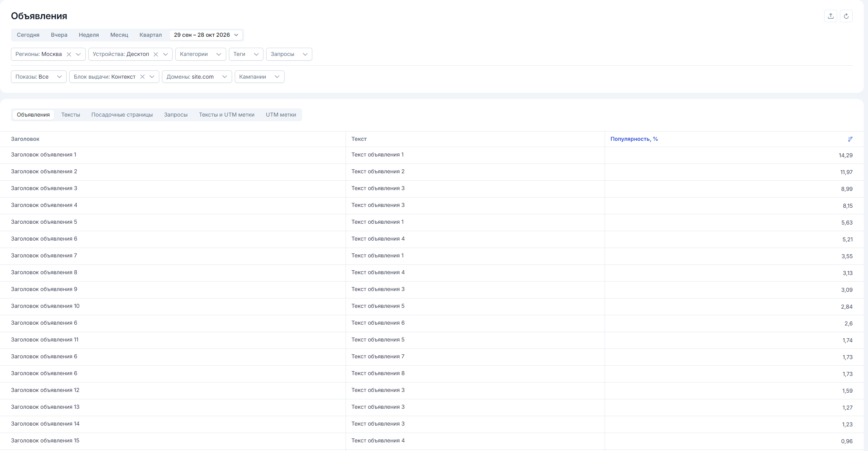
Task: Switch to the Посадочные страницы tab
Action: 122,115
